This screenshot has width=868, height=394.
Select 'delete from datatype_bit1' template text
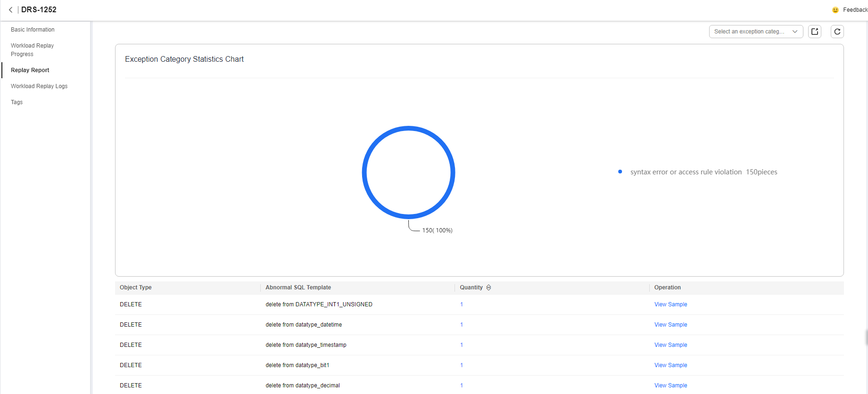pos(298,365)
